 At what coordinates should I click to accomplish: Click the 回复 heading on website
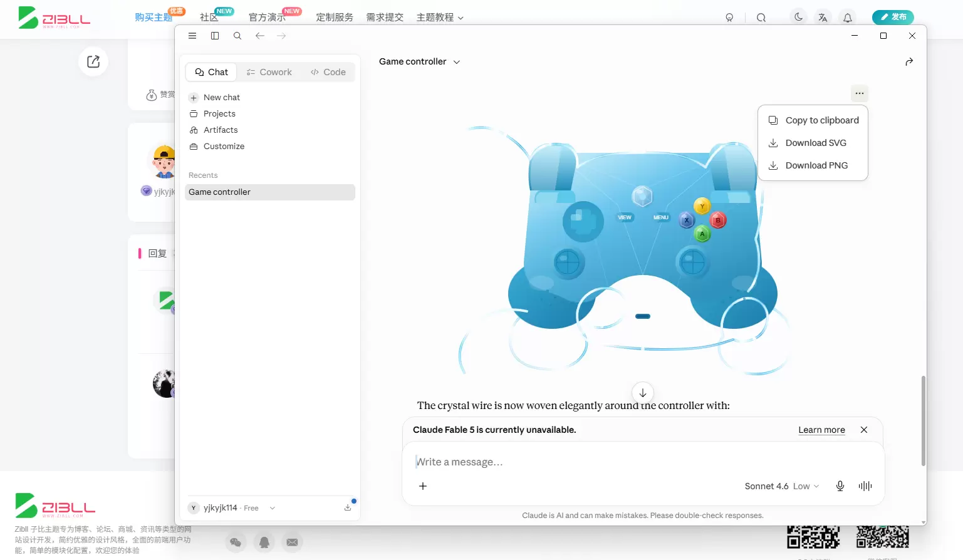pos(157,254)
